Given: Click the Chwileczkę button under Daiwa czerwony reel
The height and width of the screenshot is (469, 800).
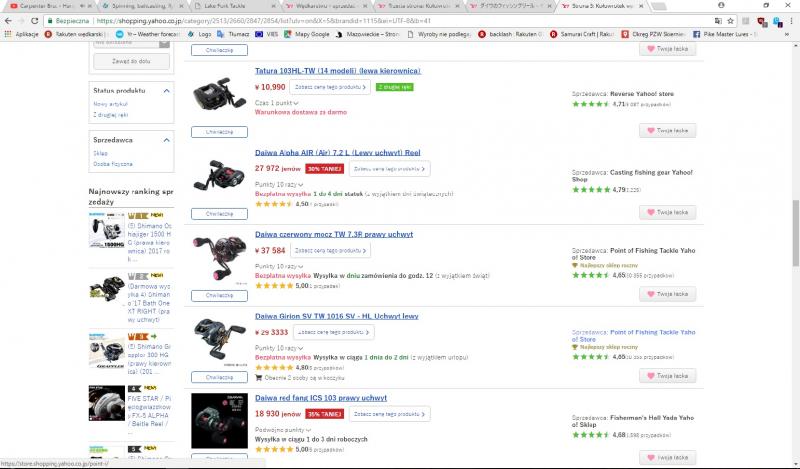Looking at the screenshot, I should (x=218, y=296).
